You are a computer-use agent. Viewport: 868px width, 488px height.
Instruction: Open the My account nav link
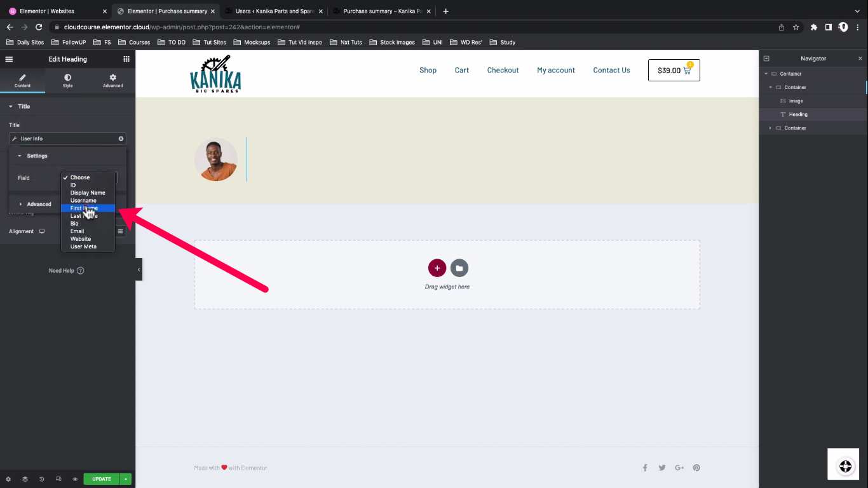point(556,71)
